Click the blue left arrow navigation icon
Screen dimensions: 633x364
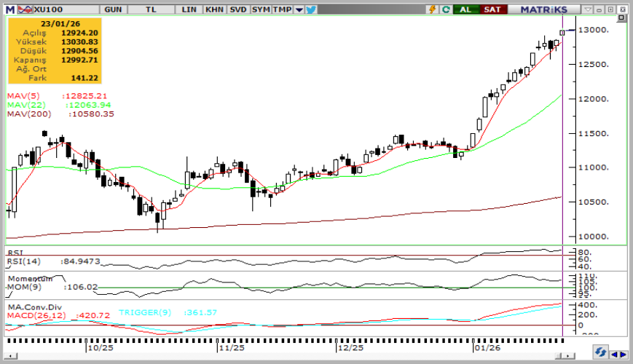613,354
